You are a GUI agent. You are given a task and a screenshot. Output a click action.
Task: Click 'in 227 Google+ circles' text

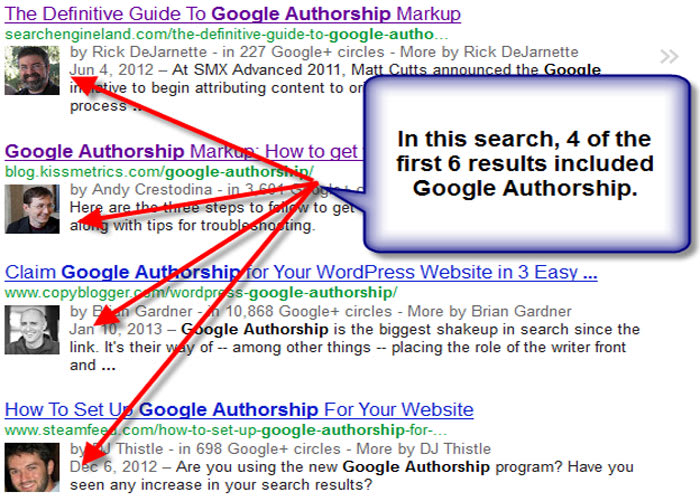pos(303,52)
